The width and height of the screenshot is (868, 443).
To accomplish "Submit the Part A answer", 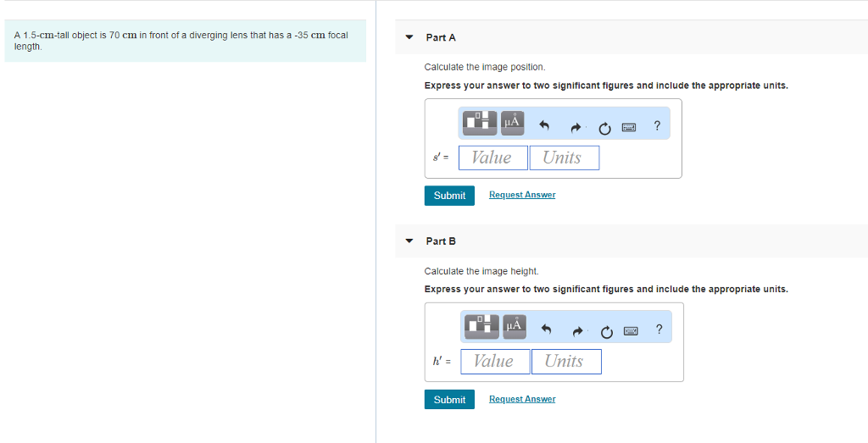I will 449,196.
